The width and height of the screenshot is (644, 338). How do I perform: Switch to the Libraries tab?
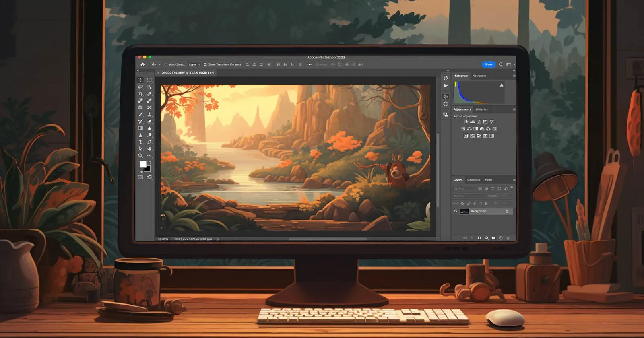pos(481,109)
